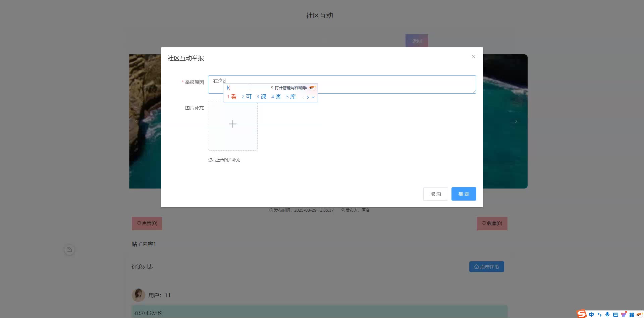Open the IME skin shirt icon
Viewport: 644px width, 318px height.
[x=624, y=315]
